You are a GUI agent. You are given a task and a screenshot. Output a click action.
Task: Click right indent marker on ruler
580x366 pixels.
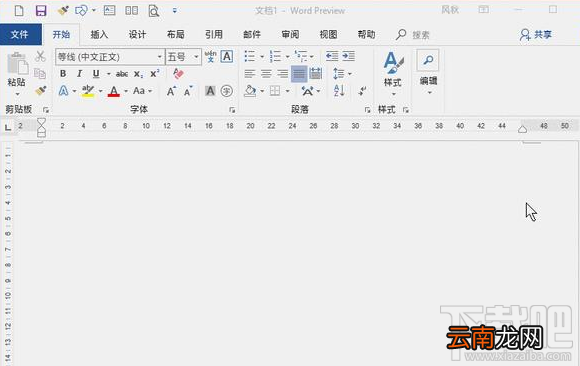click(522, 129)
